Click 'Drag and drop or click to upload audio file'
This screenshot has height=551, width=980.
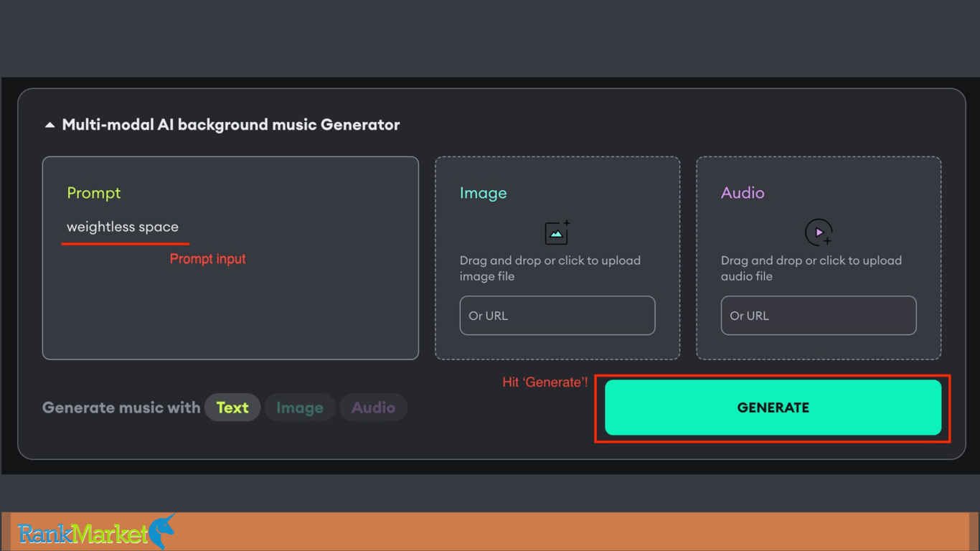click(811, 268)
